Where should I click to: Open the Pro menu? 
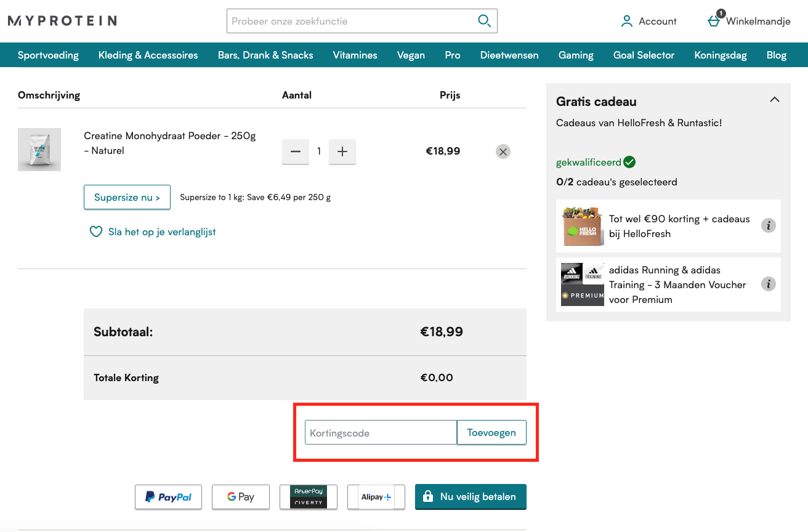click(453, 55)
